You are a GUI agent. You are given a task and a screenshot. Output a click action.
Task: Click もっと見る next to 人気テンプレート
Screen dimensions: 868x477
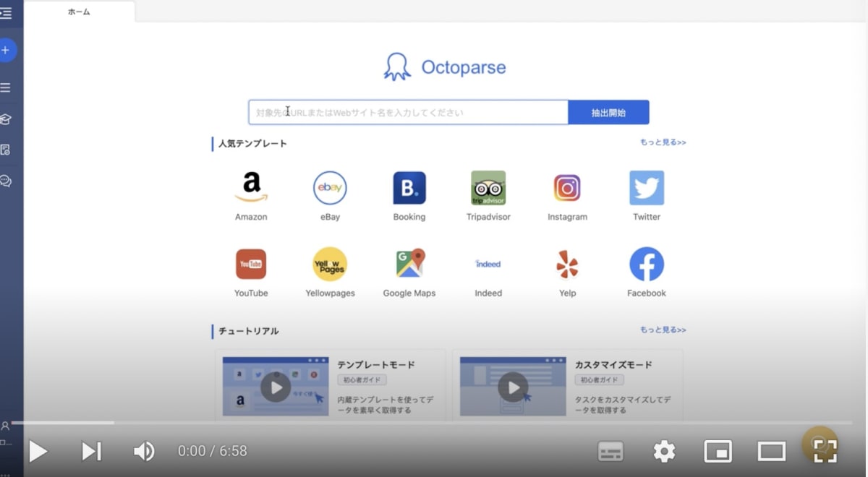[x=663, y=142]
